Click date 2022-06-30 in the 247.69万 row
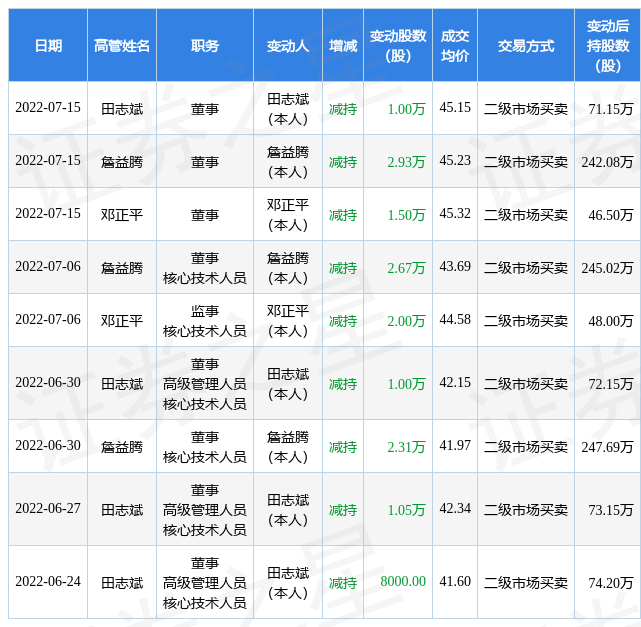This screenshot has height=627, width=641. pyautogui.click(x=48, y=446)
